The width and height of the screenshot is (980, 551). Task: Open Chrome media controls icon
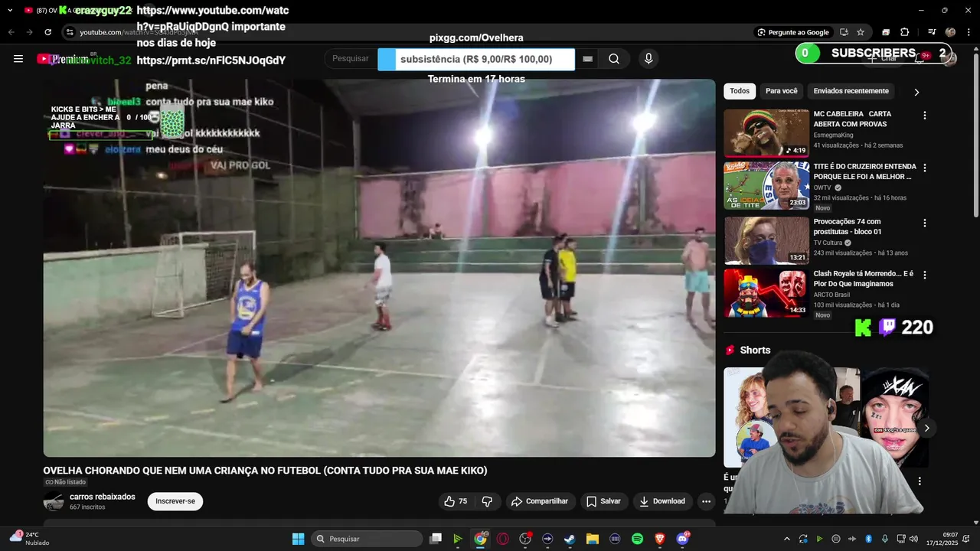click(x=932, y=32)
